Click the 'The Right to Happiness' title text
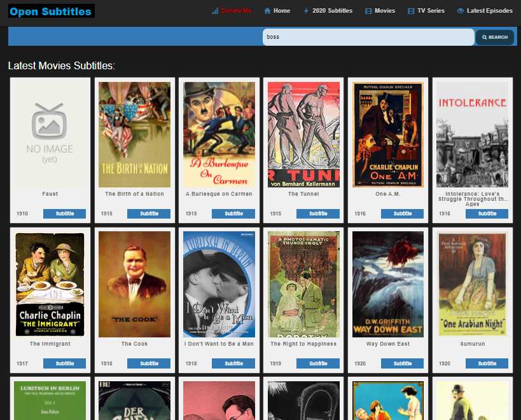Image resolution: width=521 pixels, height=420 pixels. tap(303, 344)
